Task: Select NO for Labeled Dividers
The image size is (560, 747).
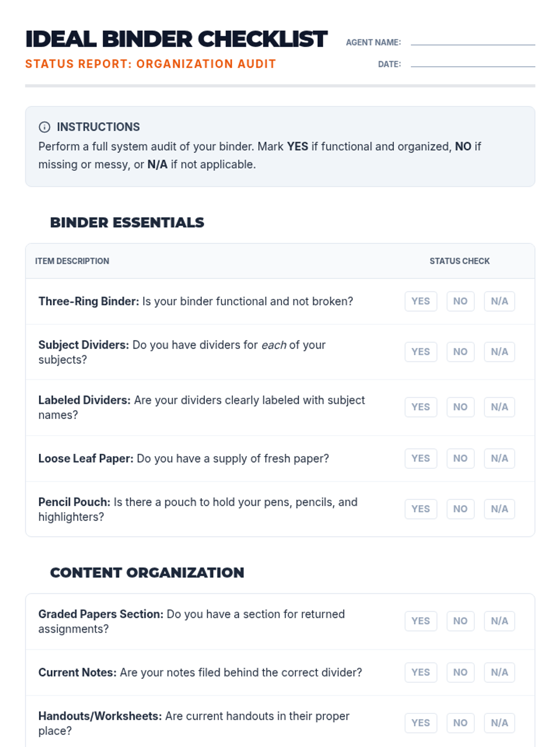Action: (460, 407)
